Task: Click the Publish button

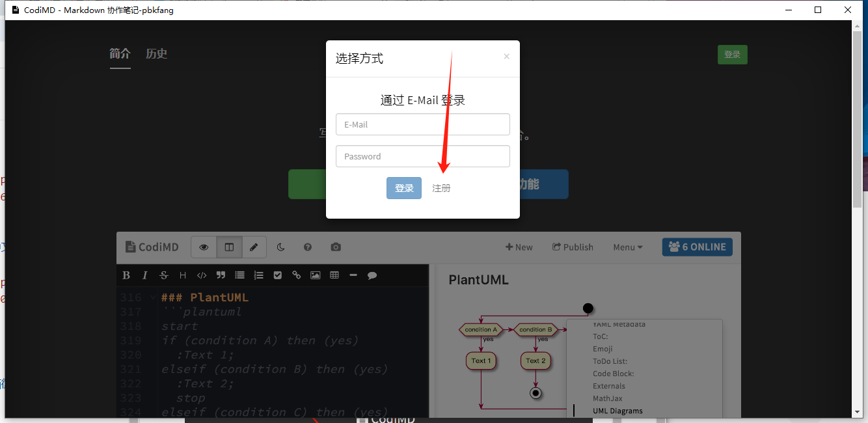Action: coord(573,247)
